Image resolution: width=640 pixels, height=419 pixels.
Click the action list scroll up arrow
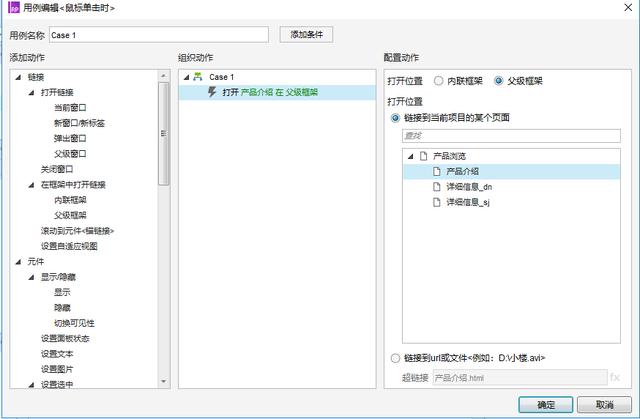(x=163, y=75)
